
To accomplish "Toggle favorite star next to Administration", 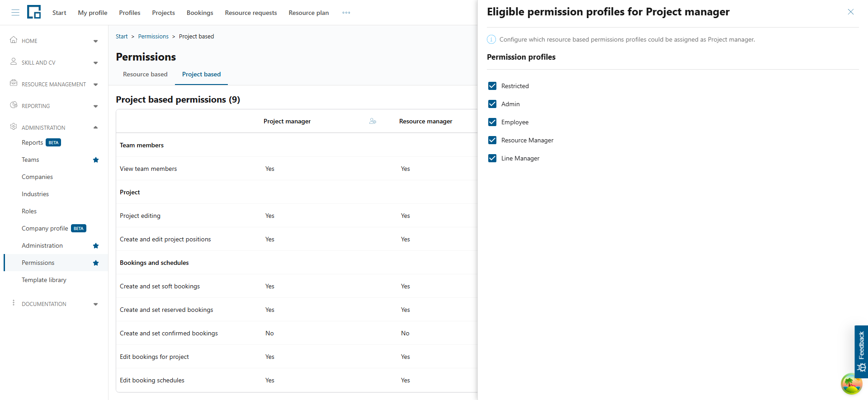I will (96, 246).
